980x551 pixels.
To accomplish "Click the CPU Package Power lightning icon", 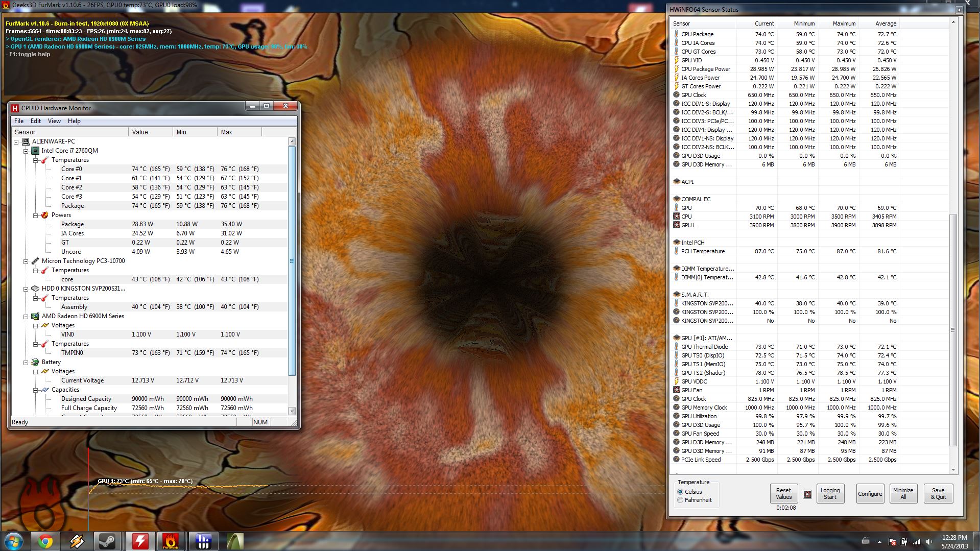I will coord(676,69).
